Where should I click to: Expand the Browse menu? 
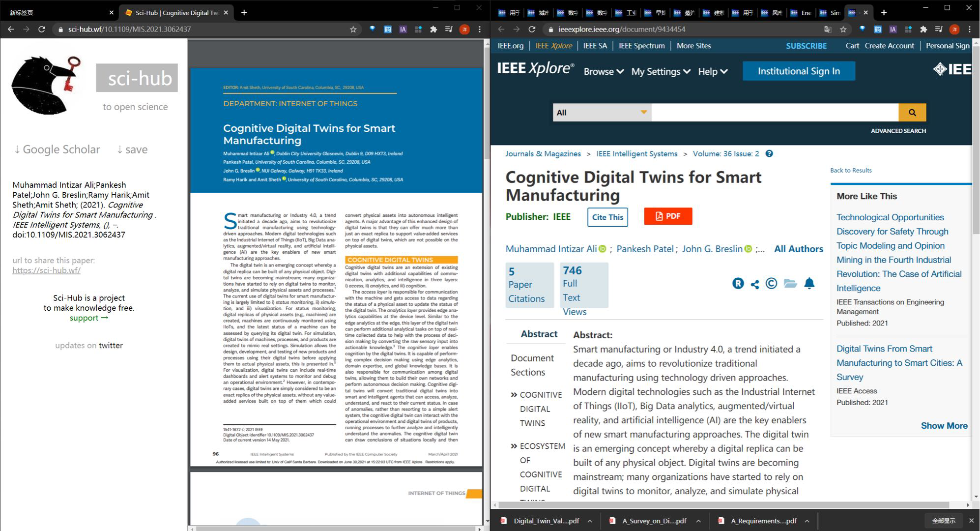pos(604,72)
